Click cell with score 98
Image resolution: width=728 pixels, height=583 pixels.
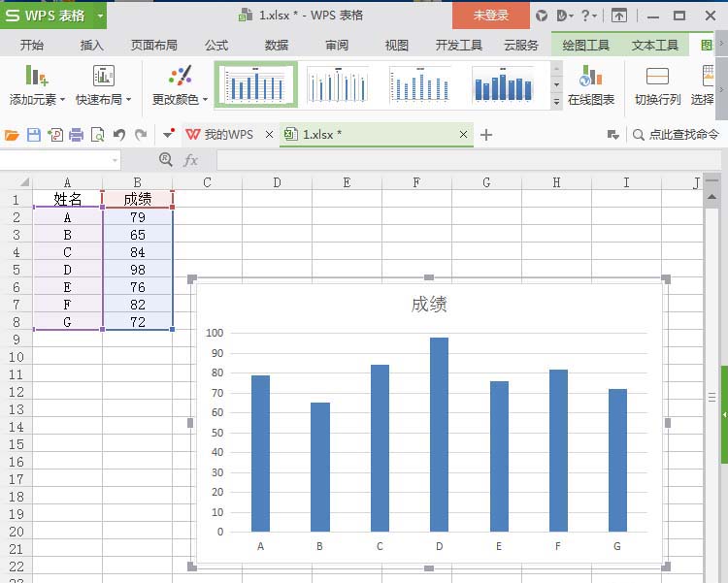tap(138, 270)
